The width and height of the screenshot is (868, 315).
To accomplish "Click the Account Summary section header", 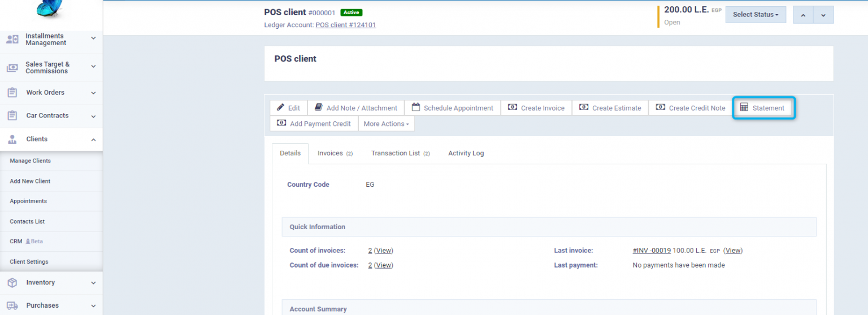I will click(549, 308).
